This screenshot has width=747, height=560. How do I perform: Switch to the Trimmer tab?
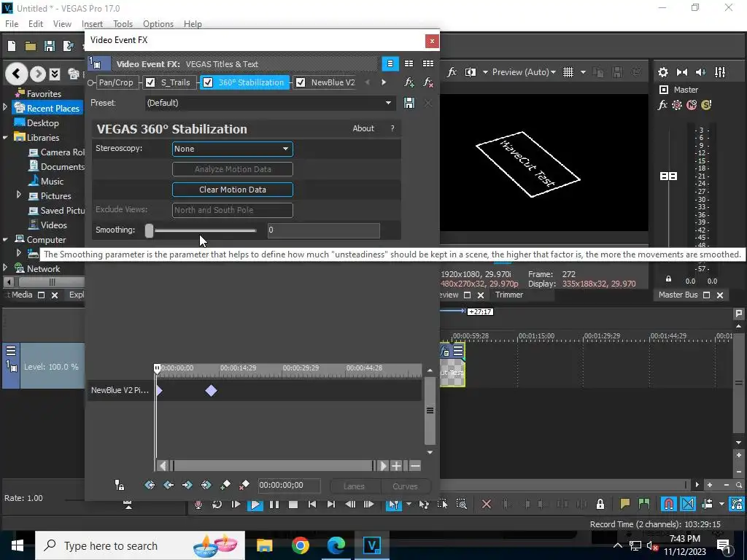click(x=508, y=295)
